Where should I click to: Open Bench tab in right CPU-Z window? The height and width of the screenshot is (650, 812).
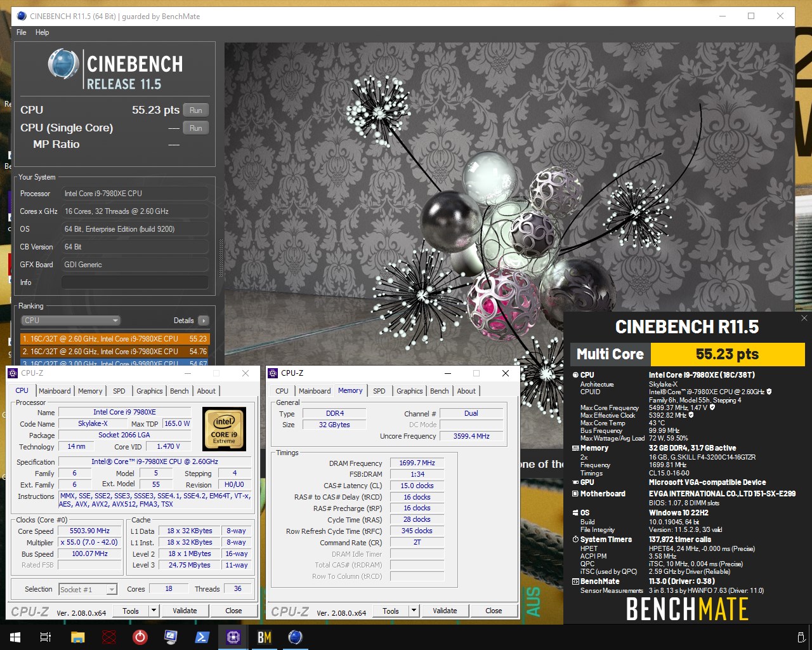pos(440,391)
